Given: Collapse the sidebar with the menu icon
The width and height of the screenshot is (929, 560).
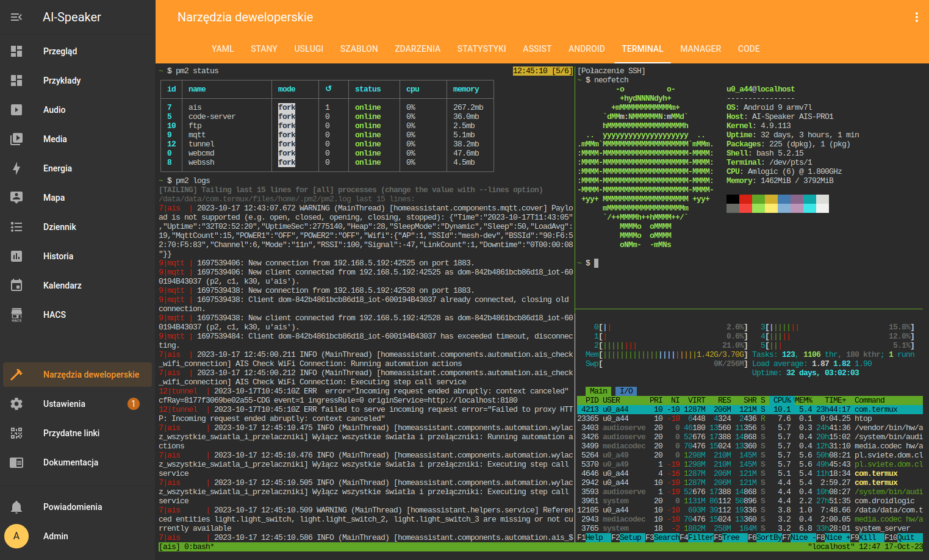Looking at the screenshot, I should 16,17.
